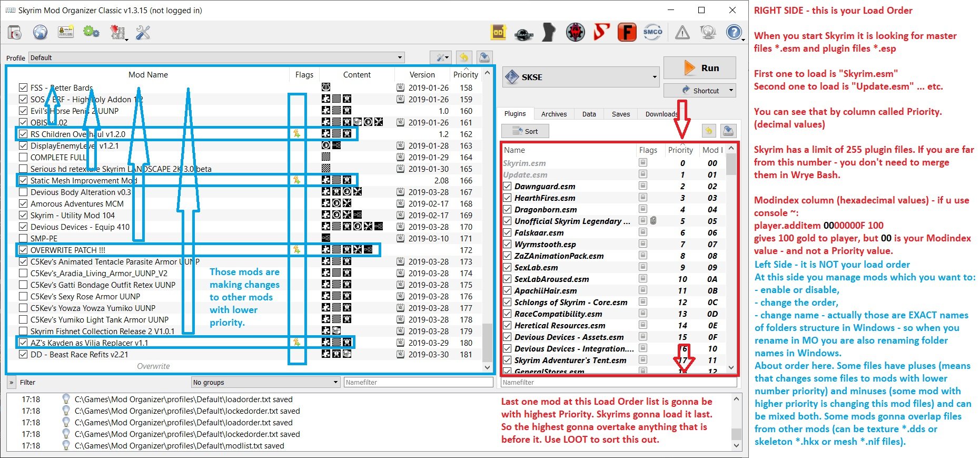This screenshot has width=980, height=458.
Task: Click the content icon in FSS Better Bards row
Action: pos(326,87)
